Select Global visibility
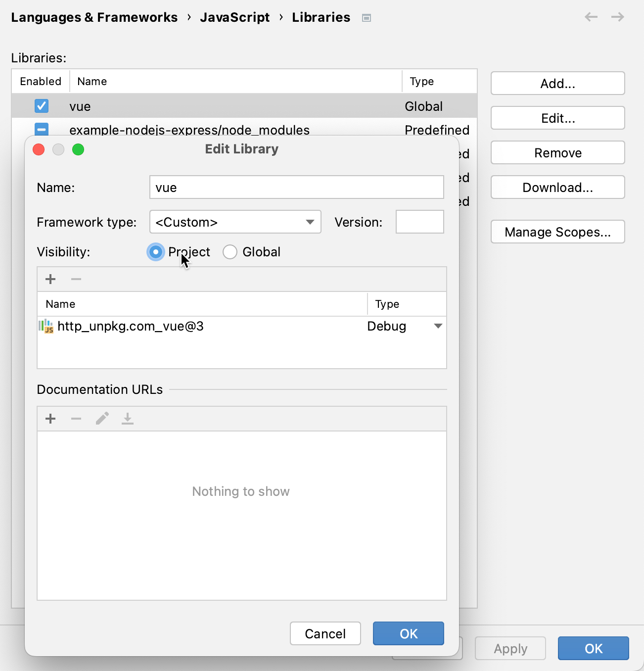644x671 pixels. [230, 252]
